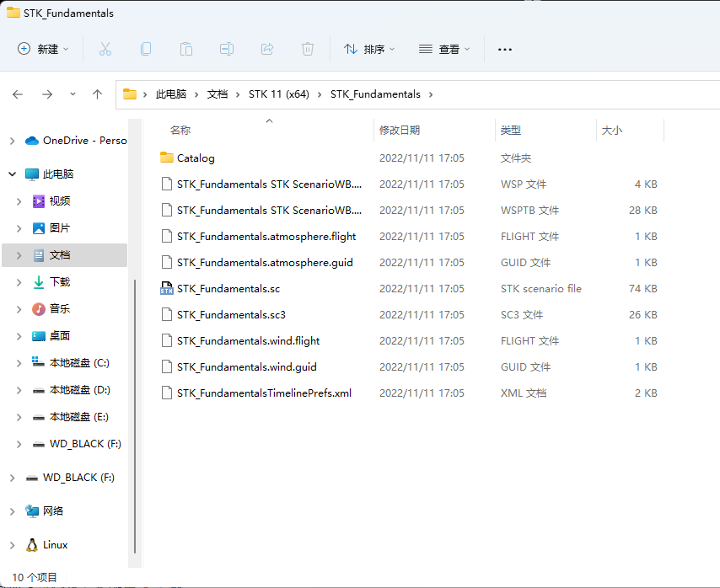Click the three-dot See more menu
This screenshot has width=720, height=588.
[505, 49]
